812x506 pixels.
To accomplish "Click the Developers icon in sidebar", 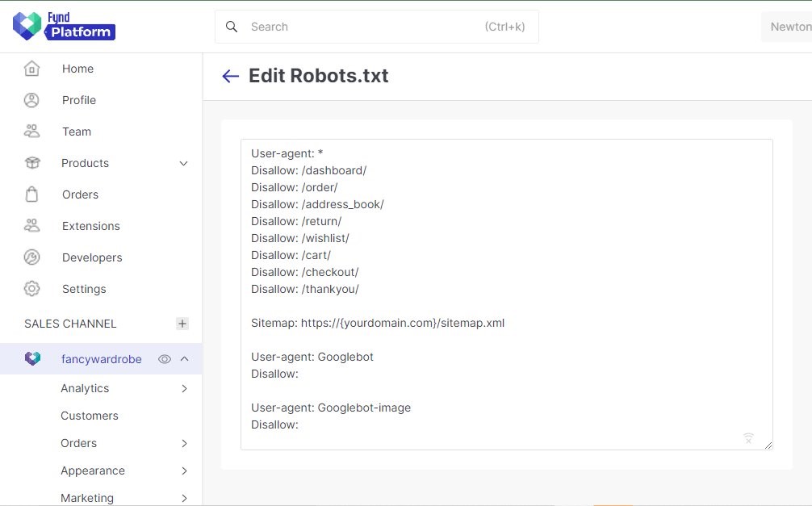I will (31, 257).
